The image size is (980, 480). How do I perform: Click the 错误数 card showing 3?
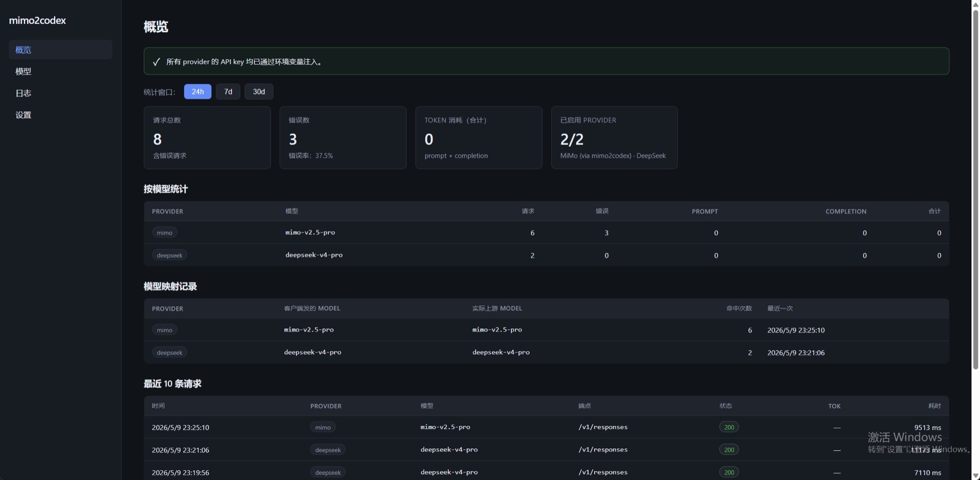tap(343, 137)
